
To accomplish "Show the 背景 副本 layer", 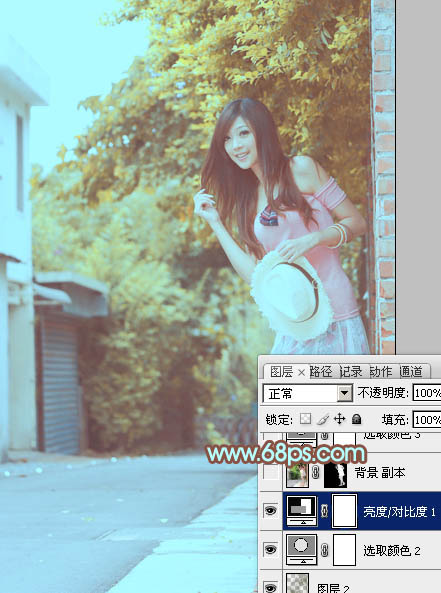I will [x=270, y=472].
